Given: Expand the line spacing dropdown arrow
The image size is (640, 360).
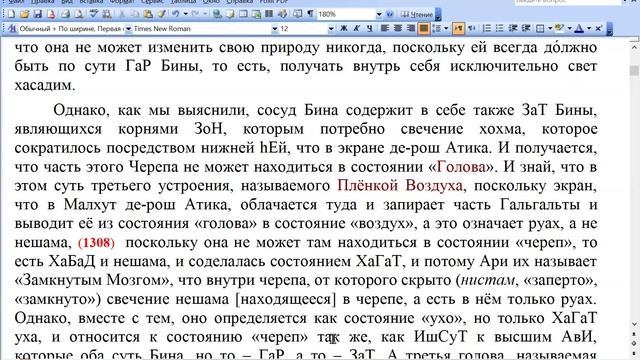Looking at the screenshot, I should (446, 28).
